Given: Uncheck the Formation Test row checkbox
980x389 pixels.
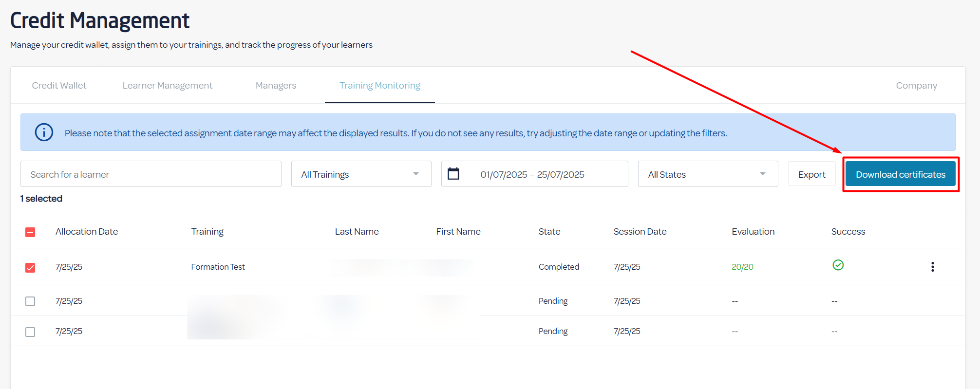Looking at the screenshot, I should pos(30,267).
